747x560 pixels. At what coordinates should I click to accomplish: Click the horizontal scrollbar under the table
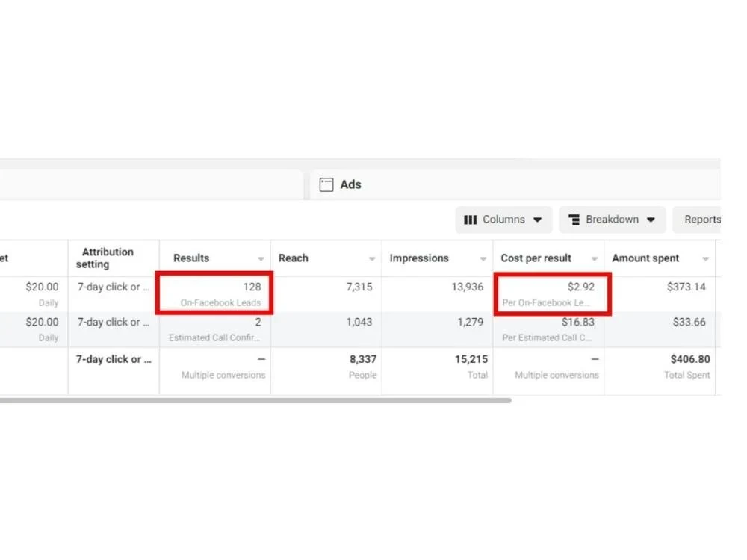pos(255,400)
